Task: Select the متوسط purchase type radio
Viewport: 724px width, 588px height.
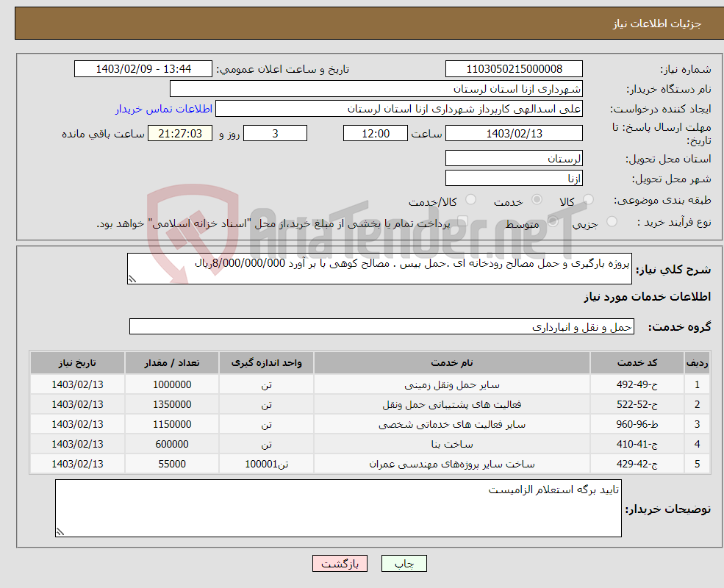Action: point(553,221)
